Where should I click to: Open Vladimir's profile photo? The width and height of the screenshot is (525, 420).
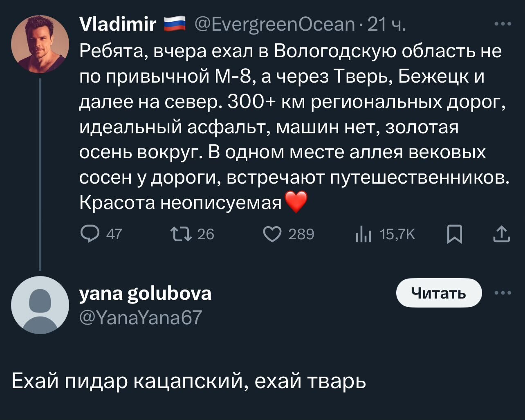pyautogui.click(x=40, y=44)
